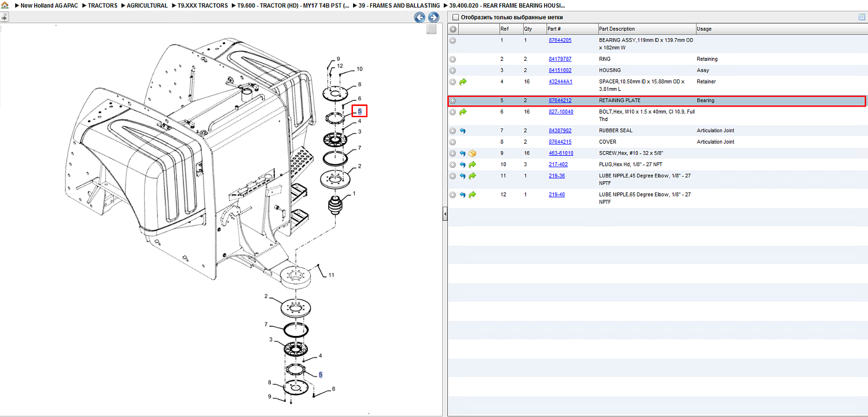Screen dimensions: 868x417
Task: Click the grey square button on the diagram
Action: [x=431, y=30]
